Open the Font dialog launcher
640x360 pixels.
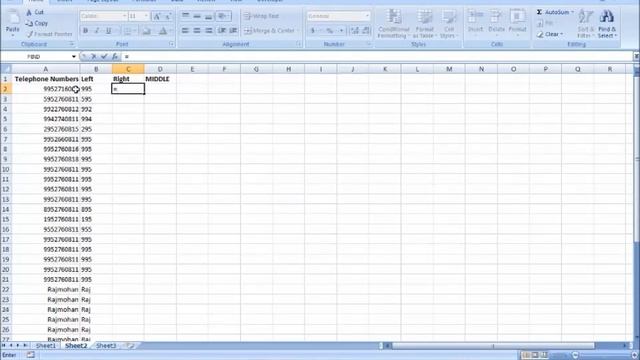click(x=172, y=44)
